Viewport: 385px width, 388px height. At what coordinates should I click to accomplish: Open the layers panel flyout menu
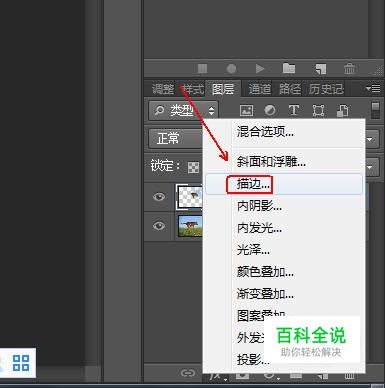click(x=373, y=88)
